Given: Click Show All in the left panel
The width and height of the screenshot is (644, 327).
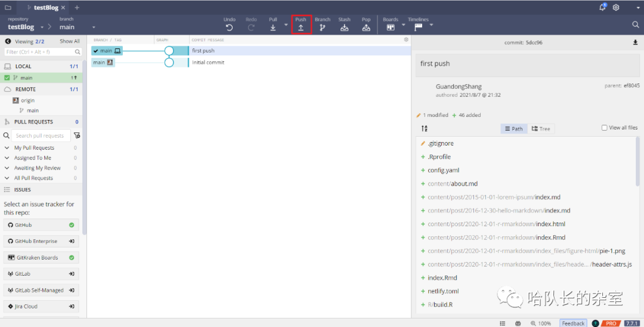Looking at the screenshot, I should coord(69,41).
